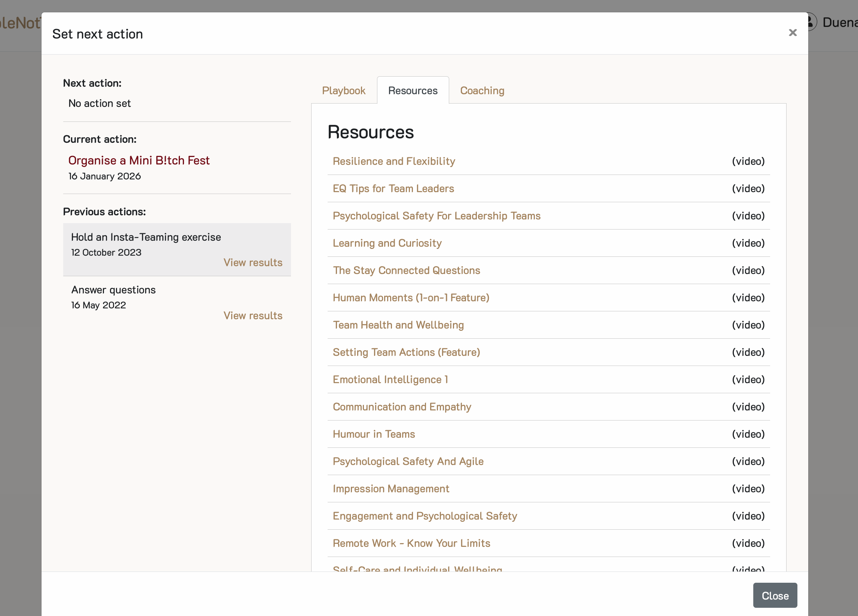Open the Learning and Curiosity video
Viewport: 858px width, 616px height.
tap(387, 243)
